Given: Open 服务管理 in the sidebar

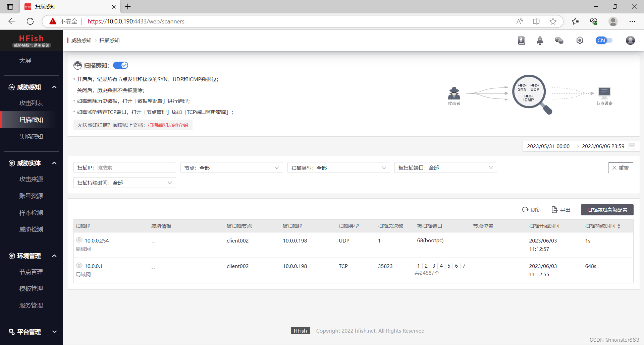Looking at the screenshot, I should click(x=31, y=305).
